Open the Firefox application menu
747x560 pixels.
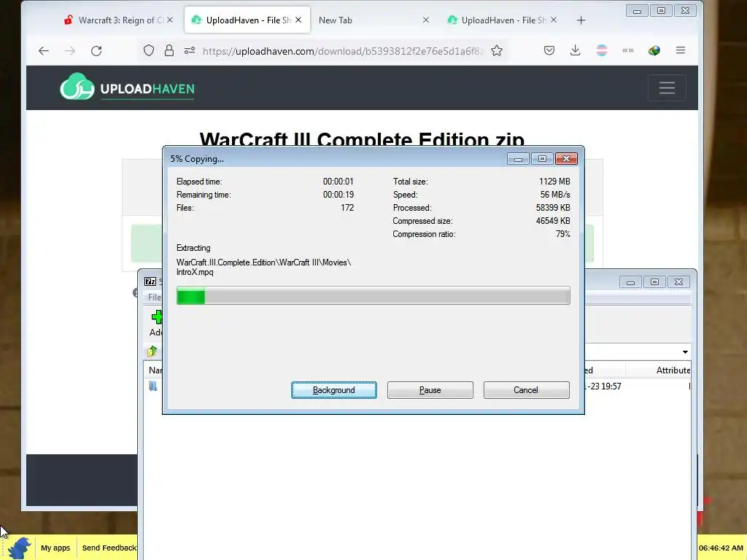tap(681, 50)
